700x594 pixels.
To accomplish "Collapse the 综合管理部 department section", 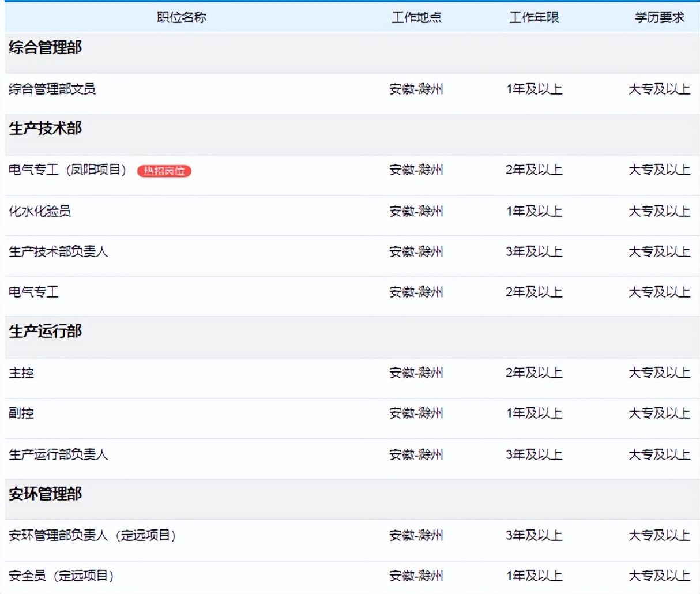I will [x=45, y=48].
